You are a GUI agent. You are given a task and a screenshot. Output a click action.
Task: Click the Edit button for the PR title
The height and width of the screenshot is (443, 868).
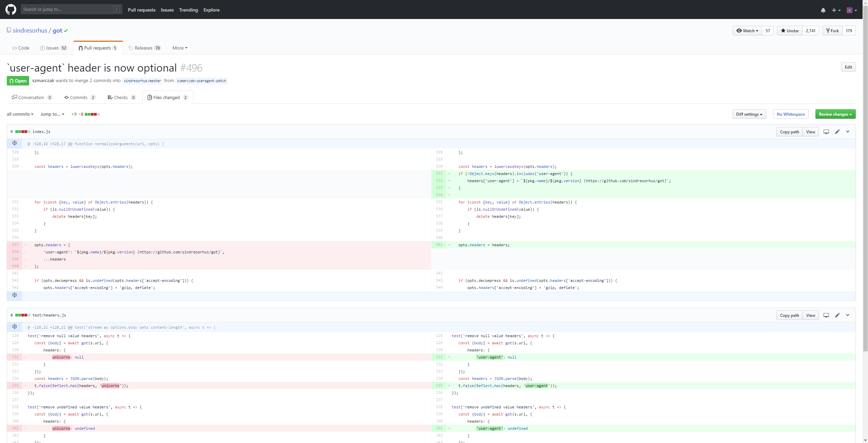pyautogui.click(x=848, y=67)
